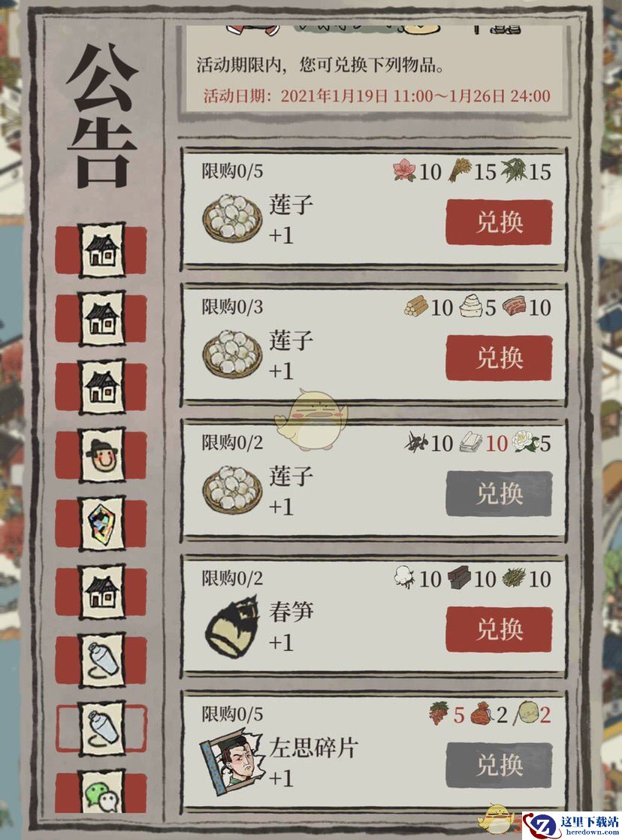
Task: Open the smiling face sidebar tab
Action: click(x=102, y=455)
